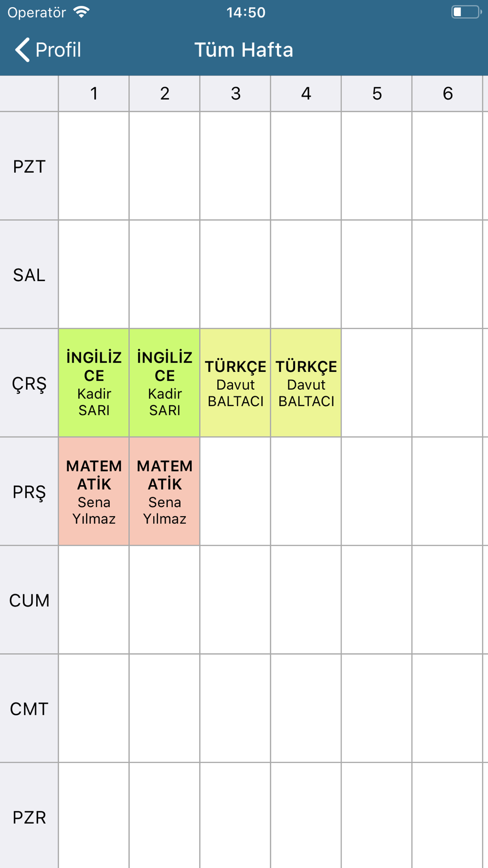The width and height of the screenshot is (488, 868).
Task: Tap the back chevron icon beside Profil
Action: [22, 50]
